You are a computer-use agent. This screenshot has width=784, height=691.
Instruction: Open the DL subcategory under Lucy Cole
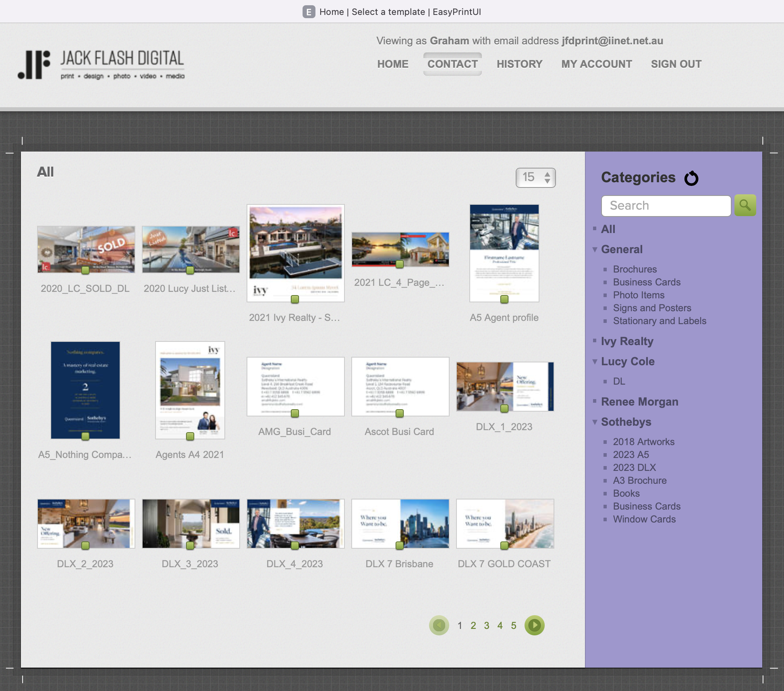(619, 381)
